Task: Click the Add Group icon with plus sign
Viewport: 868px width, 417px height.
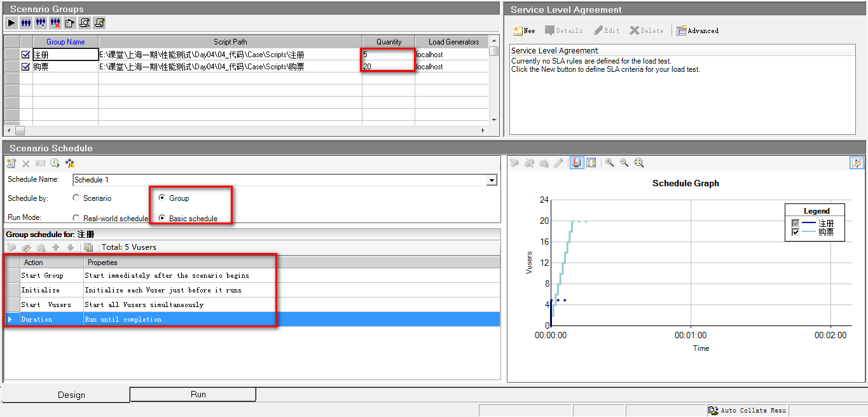Action: click(41, 23)
